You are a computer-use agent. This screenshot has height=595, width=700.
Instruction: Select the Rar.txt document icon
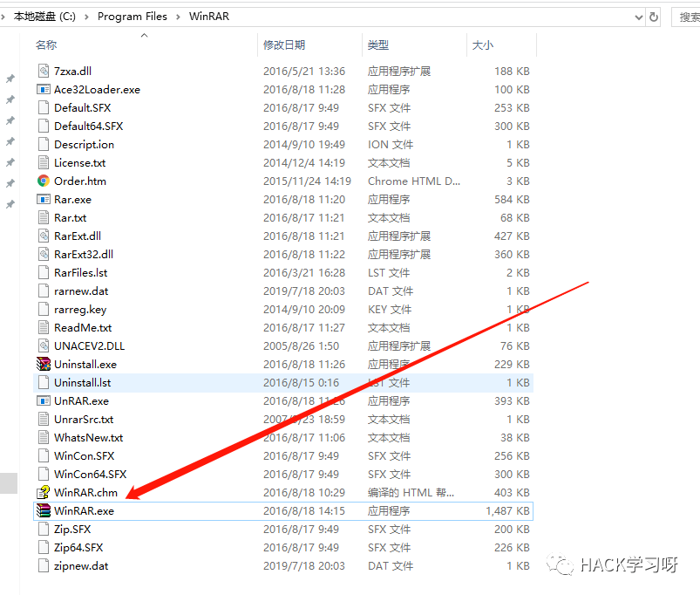coord(44,217)
